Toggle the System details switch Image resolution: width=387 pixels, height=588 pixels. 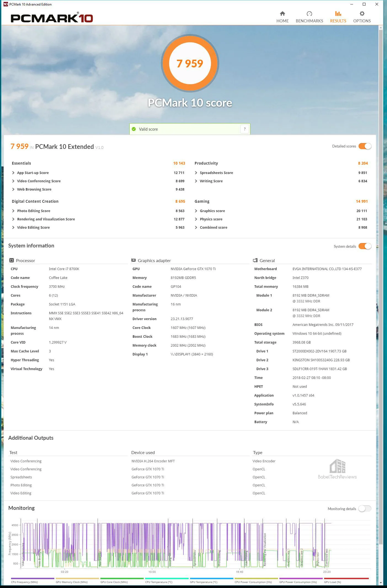(x=365, y=246)
